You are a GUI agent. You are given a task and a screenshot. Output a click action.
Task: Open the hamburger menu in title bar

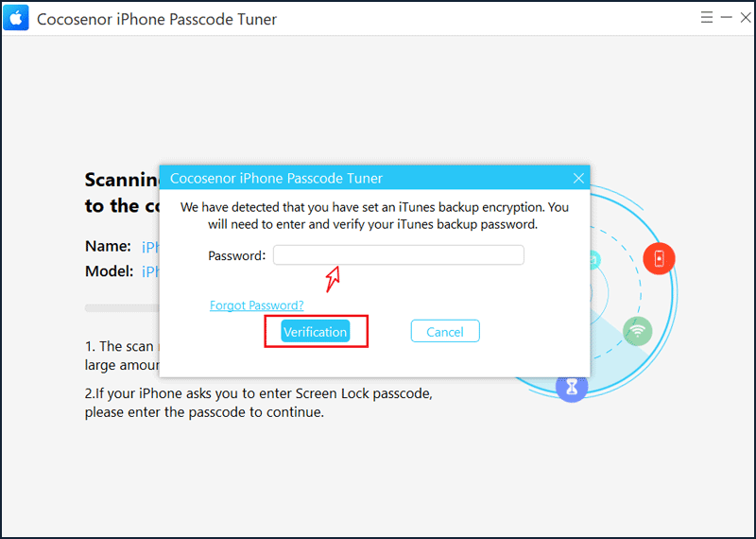(706, 18)
